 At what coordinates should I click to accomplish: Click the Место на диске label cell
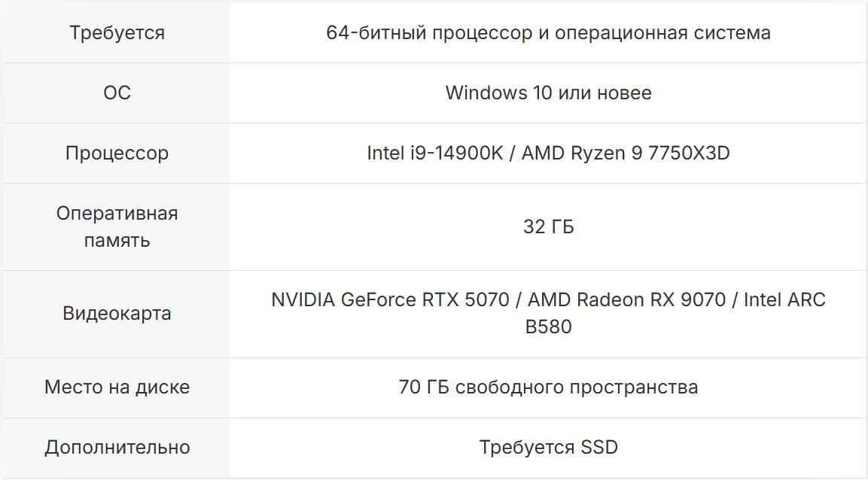(x=117, y=387)
